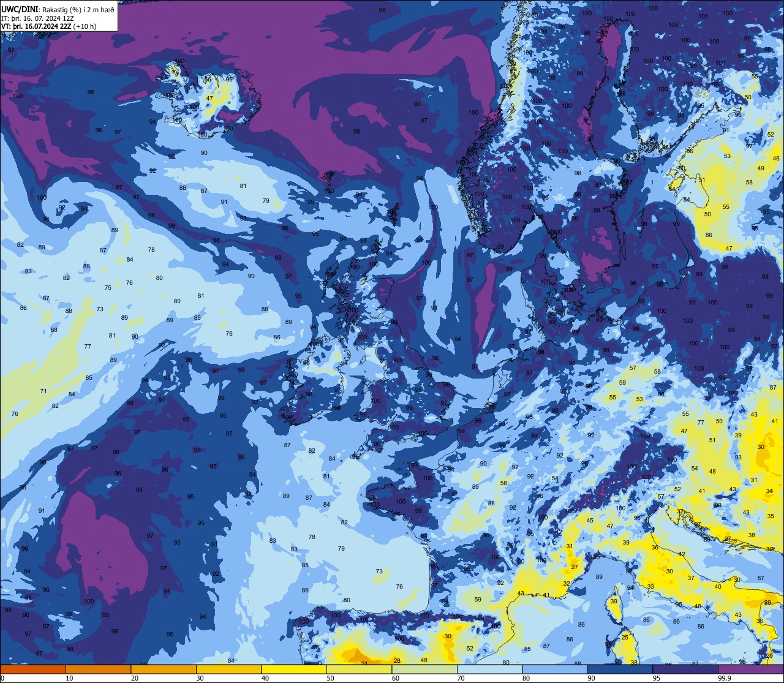Click the '49' humidity value on the map
The width and height of the screenshot is (784, 683).
click(761, 168)
